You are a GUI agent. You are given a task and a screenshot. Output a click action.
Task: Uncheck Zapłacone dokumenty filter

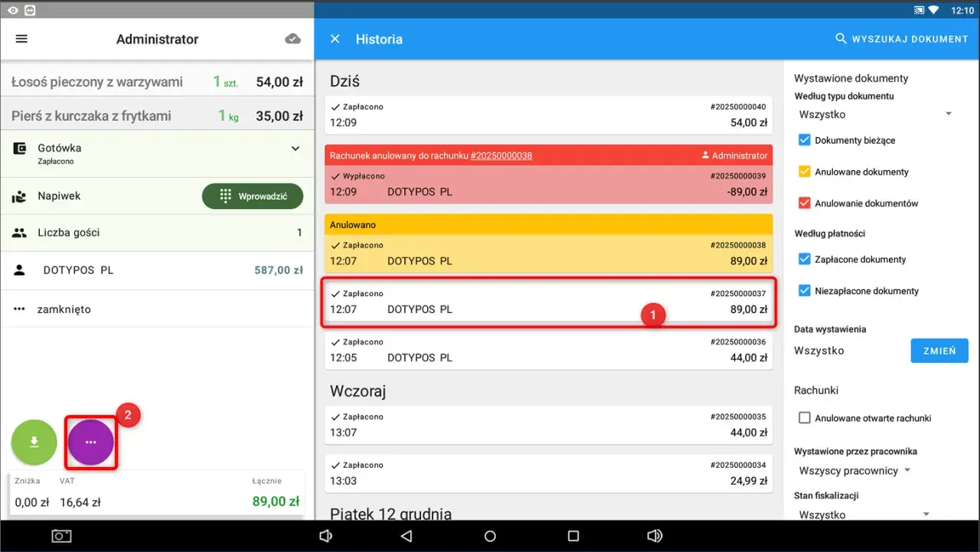click(x=804, y=259)
